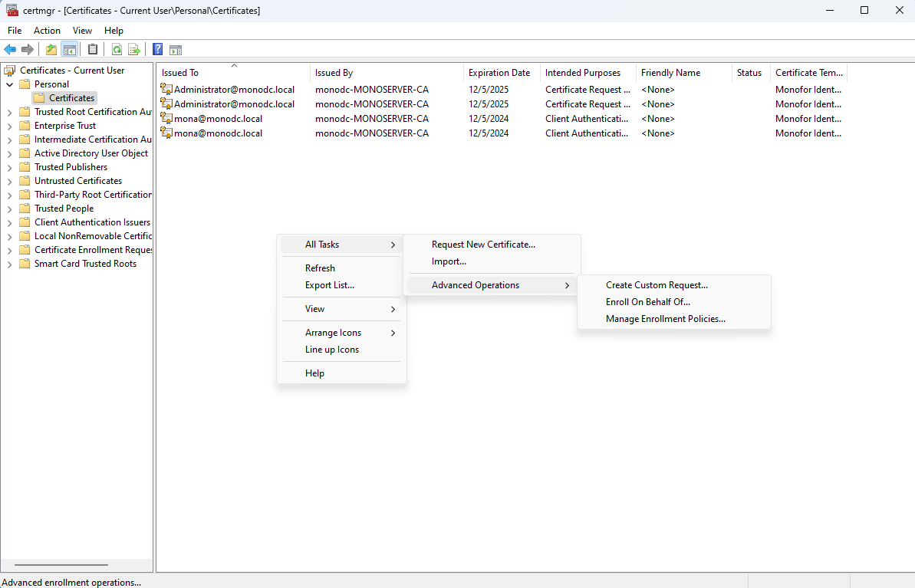Click the Refresh toolbar icon
915x588 pixels.
(x=117, y=50)
